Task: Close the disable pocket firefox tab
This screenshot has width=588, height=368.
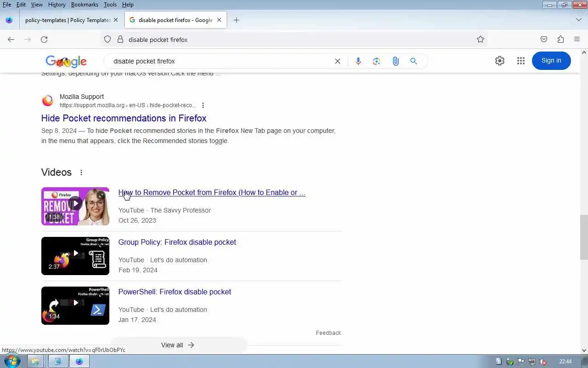Action: [219, 20]
